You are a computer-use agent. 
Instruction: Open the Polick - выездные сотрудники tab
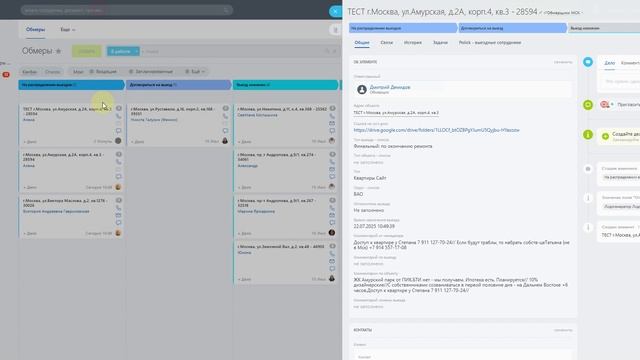click(490, 42)
